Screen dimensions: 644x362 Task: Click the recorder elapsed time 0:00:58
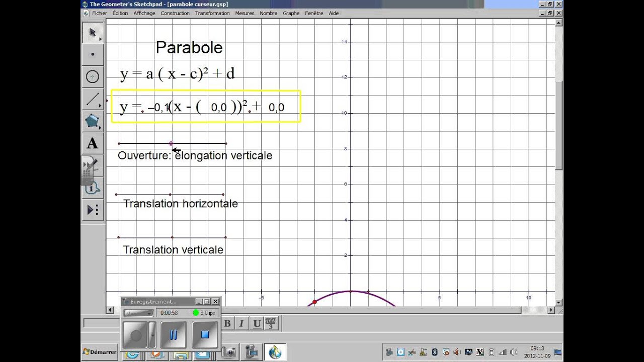[169, 313]
